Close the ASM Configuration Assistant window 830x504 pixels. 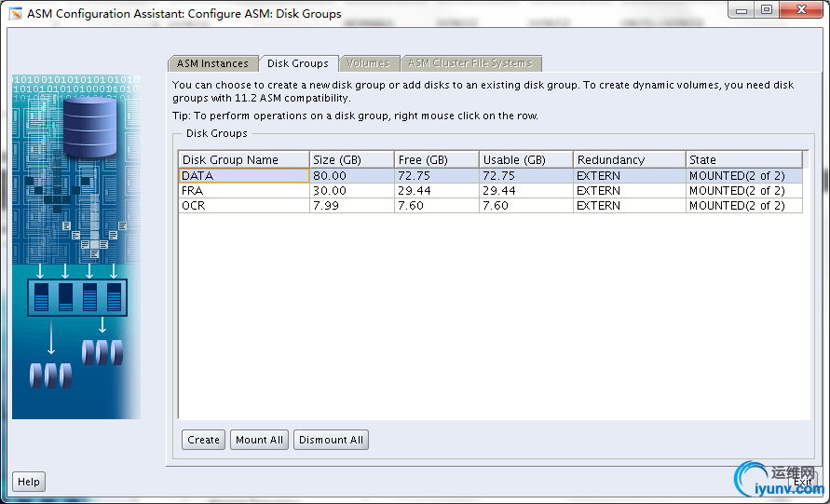coord(801,10)
